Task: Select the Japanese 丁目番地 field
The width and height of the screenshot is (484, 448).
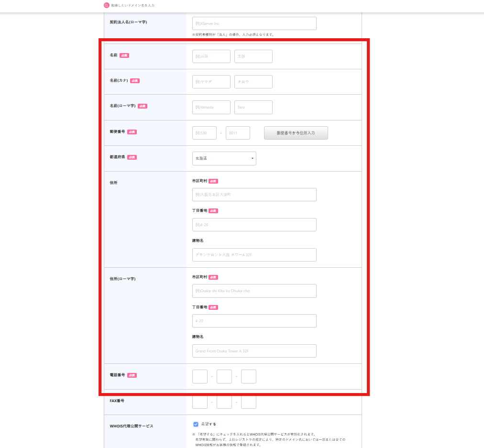Action: tap(254, 225)
